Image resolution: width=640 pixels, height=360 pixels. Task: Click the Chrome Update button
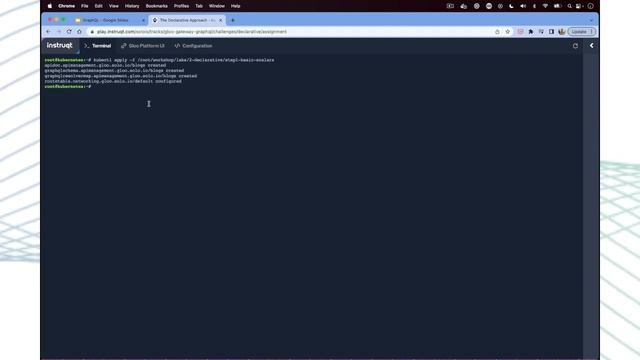click(582, 31)
